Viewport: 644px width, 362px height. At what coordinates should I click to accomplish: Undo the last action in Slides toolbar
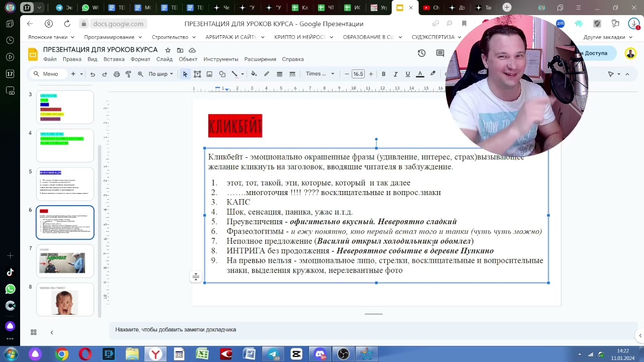click(x=93, y=74)
